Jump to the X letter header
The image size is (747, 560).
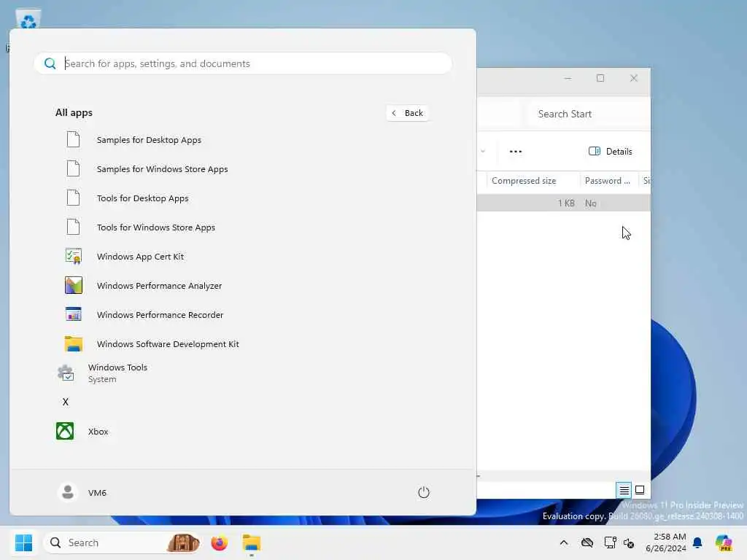(x=65, y=402)
